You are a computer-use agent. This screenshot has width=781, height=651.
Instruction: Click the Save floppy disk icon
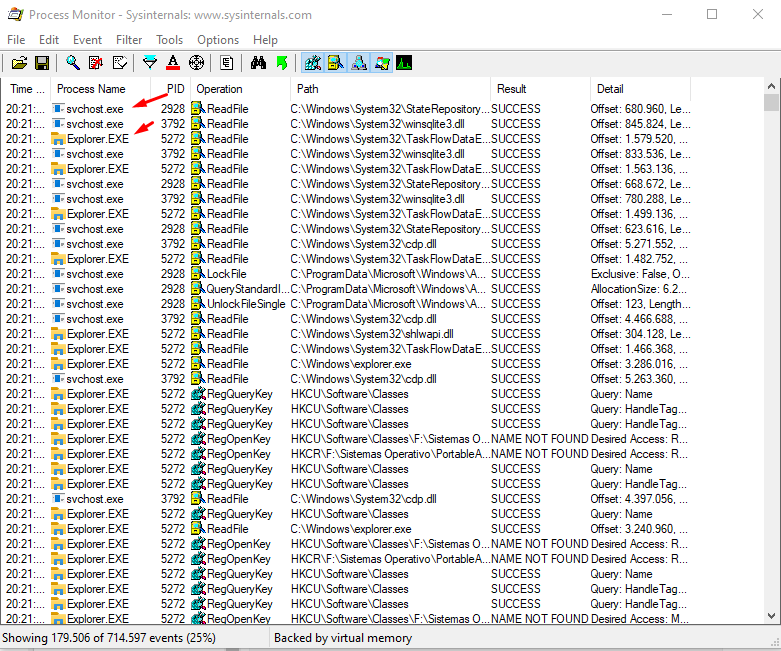pos(42,63)
